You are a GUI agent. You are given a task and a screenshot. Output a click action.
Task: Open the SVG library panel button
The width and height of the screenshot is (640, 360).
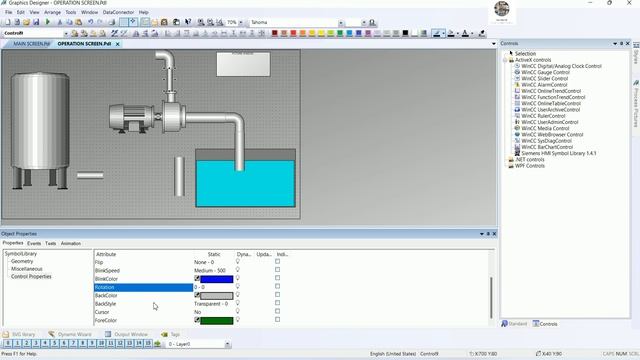click(19, 334)
